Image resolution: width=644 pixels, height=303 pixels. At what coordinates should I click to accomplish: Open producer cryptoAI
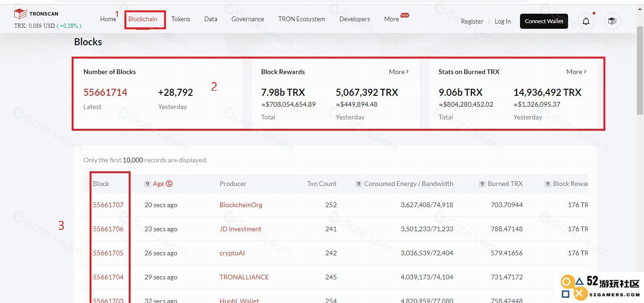point(232,253)
